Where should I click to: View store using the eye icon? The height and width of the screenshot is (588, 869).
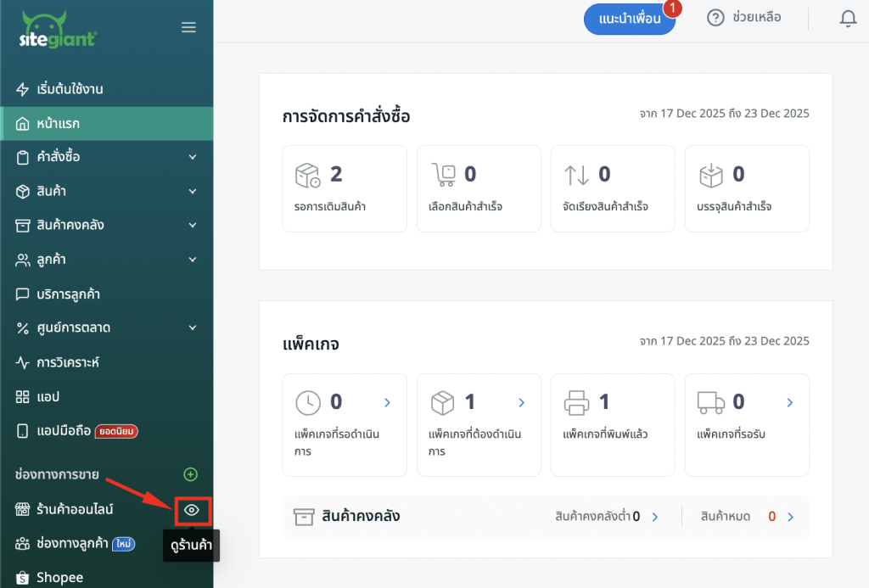click(x=192, y=509)
